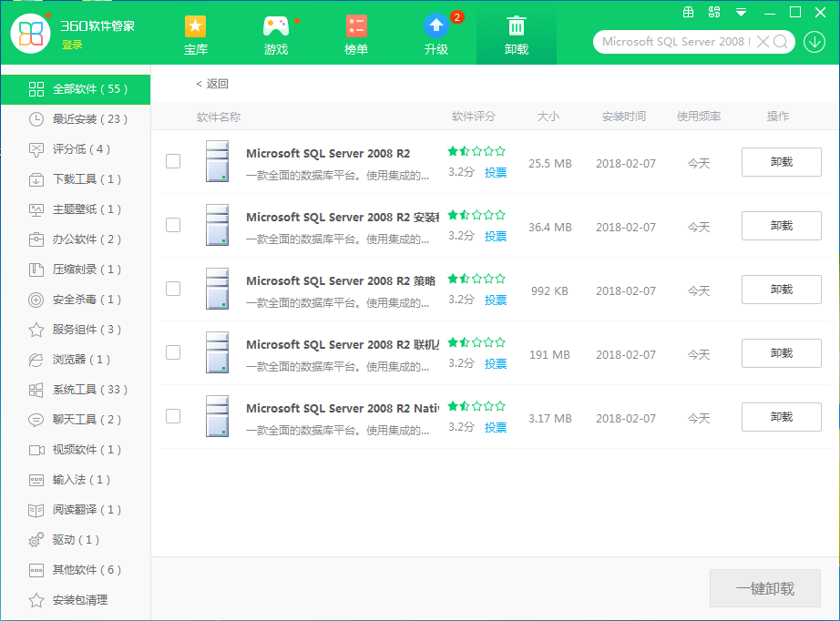
Task: Click the gift box icon on the title bar
Action: [689, 12]
